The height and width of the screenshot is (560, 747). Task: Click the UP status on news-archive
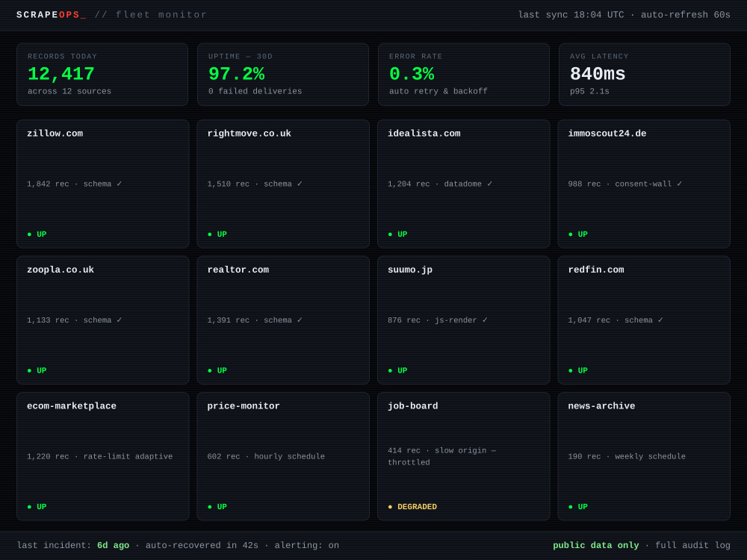pos(578,507)
